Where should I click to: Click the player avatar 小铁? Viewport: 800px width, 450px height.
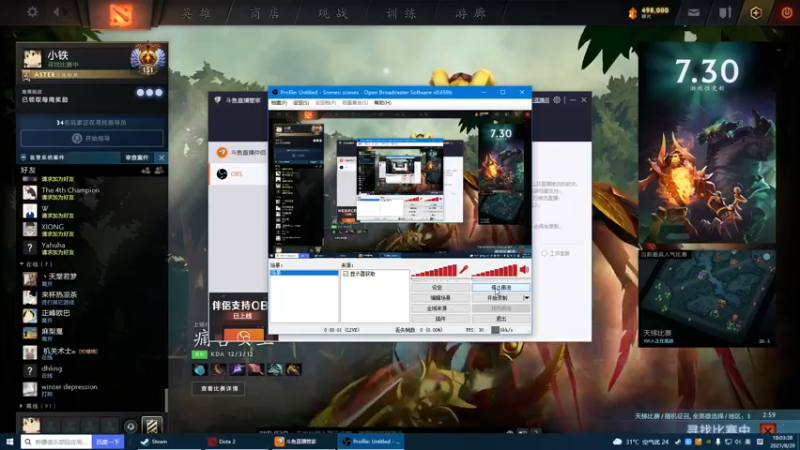[32, 59]
